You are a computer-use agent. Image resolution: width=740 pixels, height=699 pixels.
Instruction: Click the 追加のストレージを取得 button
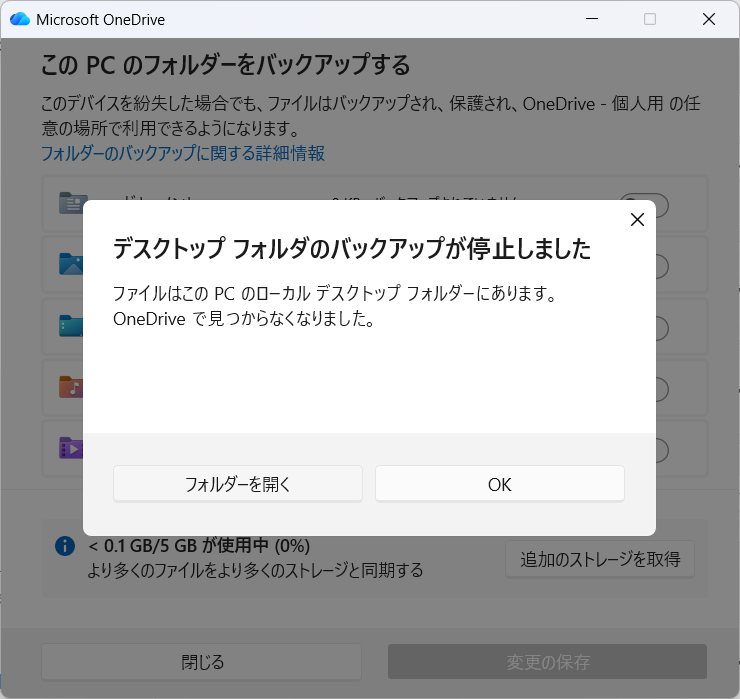[x=600, y=559]
